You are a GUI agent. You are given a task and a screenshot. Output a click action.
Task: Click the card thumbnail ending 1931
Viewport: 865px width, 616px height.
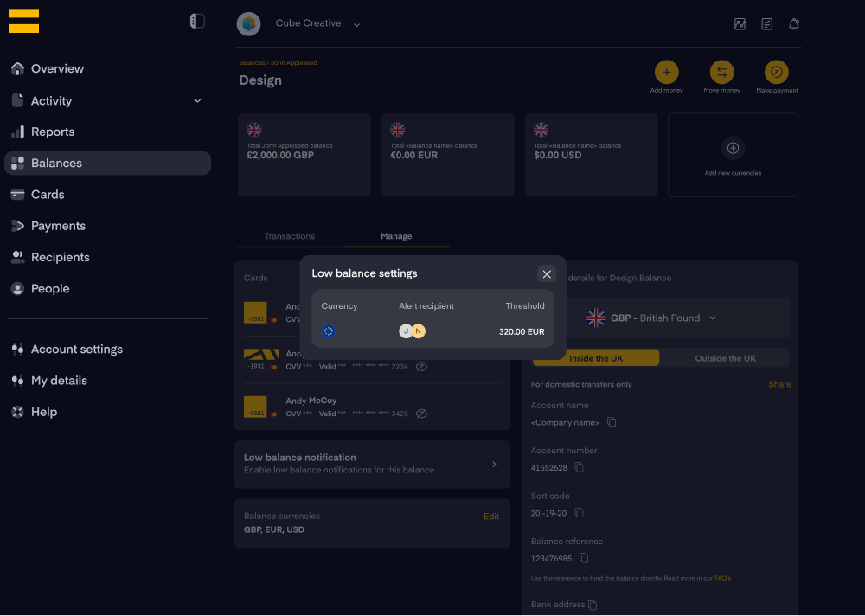[261, 360]
